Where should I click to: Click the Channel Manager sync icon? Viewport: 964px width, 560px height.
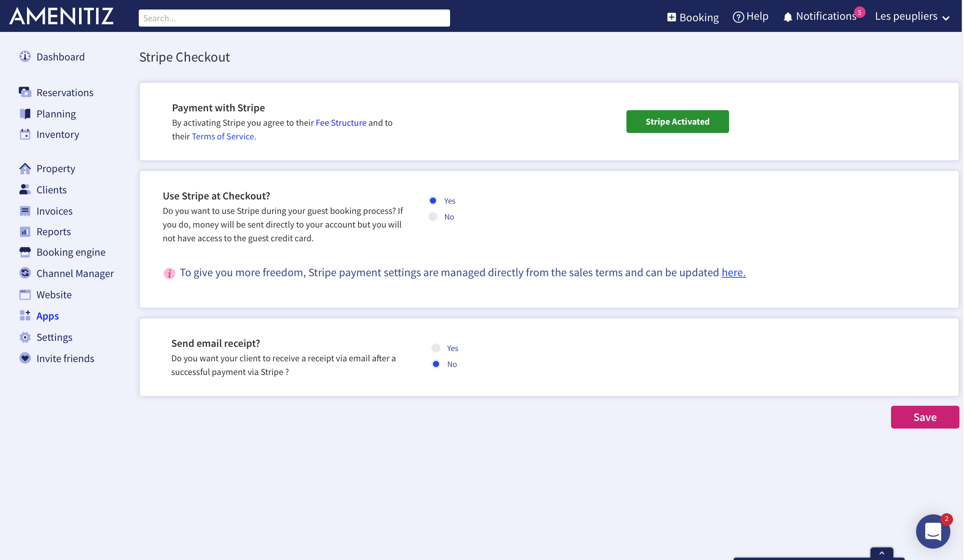(25, 273)
